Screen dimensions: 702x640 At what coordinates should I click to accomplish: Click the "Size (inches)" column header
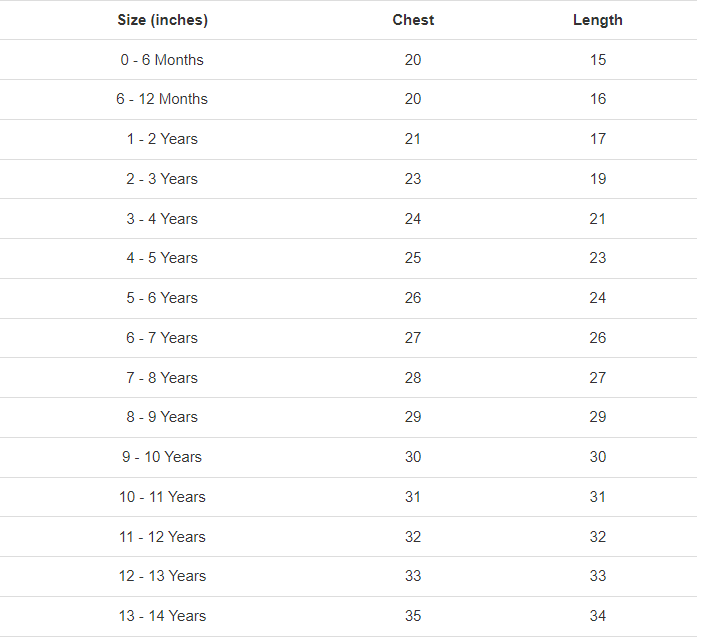coord(162,20)
